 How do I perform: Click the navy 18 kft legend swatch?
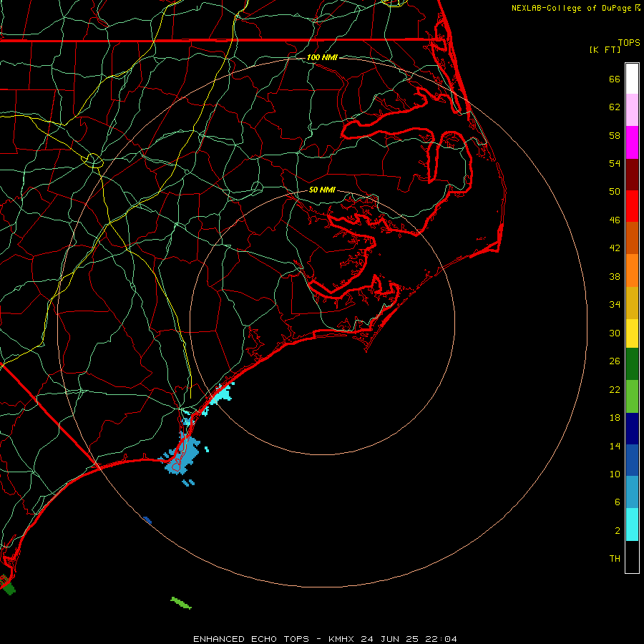click(x=632, y=429)
